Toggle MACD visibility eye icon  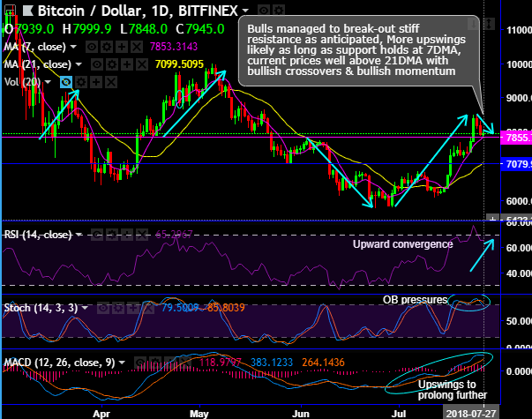pos(139,363)
